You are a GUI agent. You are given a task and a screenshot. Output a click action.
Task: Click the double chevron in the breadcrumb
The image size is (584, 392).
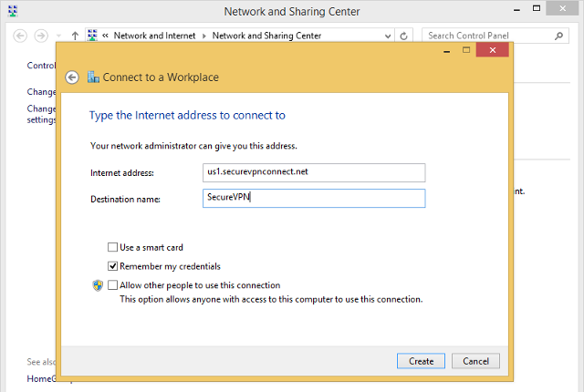point(106,36)
